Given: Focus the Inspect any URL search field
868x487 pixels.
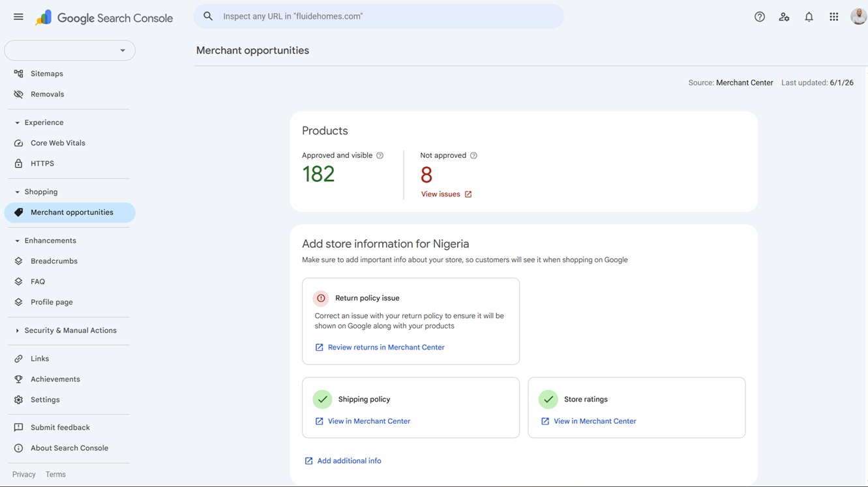Looking at the screenshot, I should pyautogui.click(x=378, y=16).
